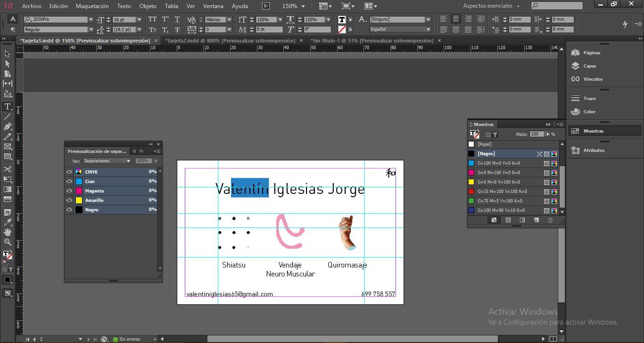The width and height of the screenshot is (644, 343).
Task: Switch to tarjeta2.indd document tab
Action: click(x=230, y=41)
